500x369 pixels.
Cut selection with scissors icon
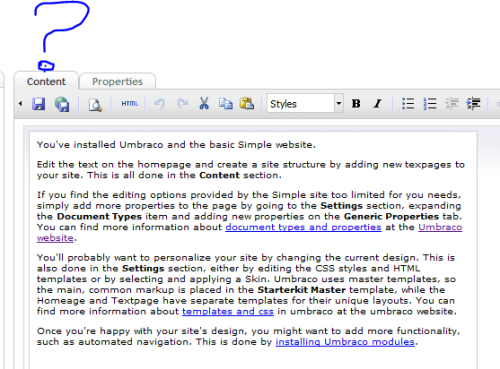pyautogui.click(x=204, y=104)
